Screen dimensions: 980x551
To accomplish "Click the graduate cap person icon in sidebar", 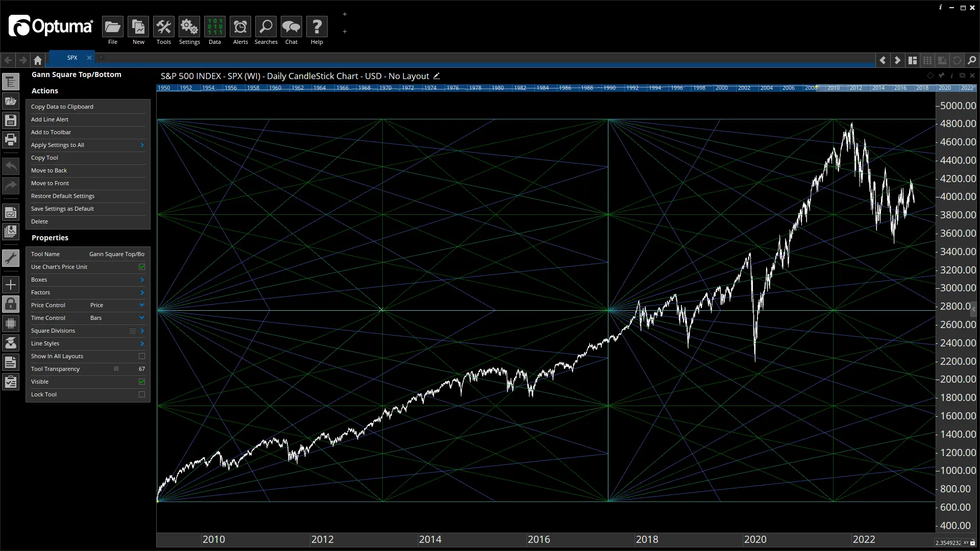I will (x=11, y=343).
